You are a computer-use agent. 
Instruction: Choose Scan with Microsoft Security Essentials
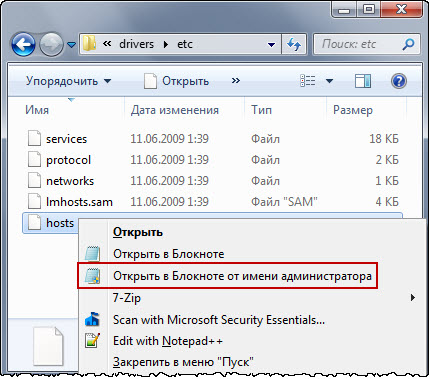point(219,320)
